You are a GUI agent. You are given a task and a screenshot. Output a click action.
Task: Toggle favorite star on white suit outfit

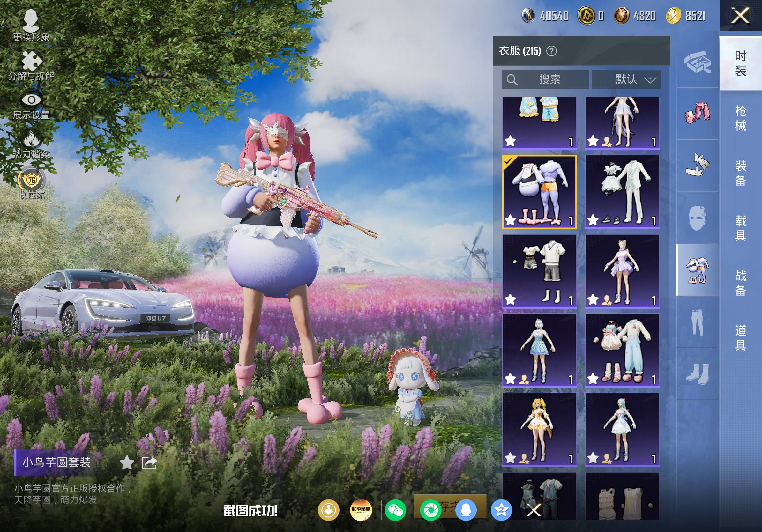593,220
